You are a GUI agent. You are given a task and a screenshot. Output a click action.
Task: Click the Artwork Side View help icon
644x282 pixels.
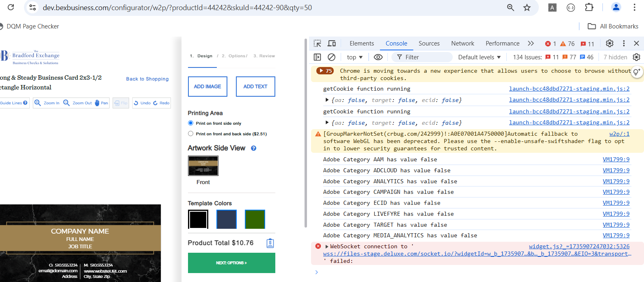click(x=253, y=148)
